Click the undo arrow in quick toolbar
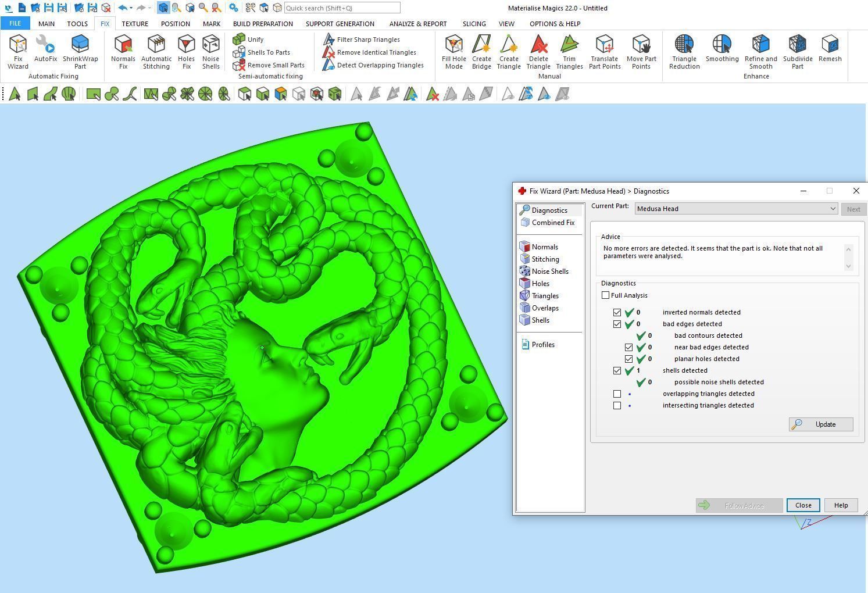 [x=123, y=8]
